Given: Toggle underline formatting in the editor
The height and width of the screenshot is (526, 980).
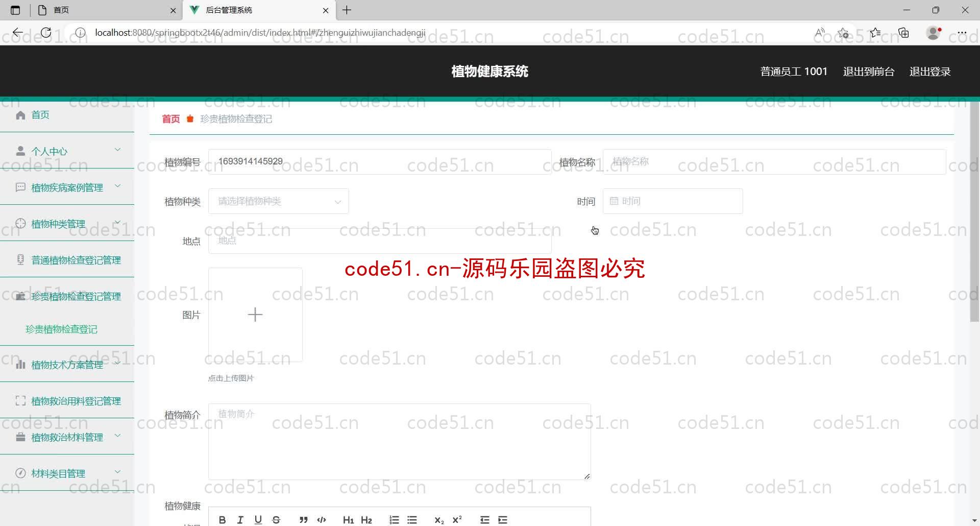Looking at the screenshot, I should coord(258,520).
